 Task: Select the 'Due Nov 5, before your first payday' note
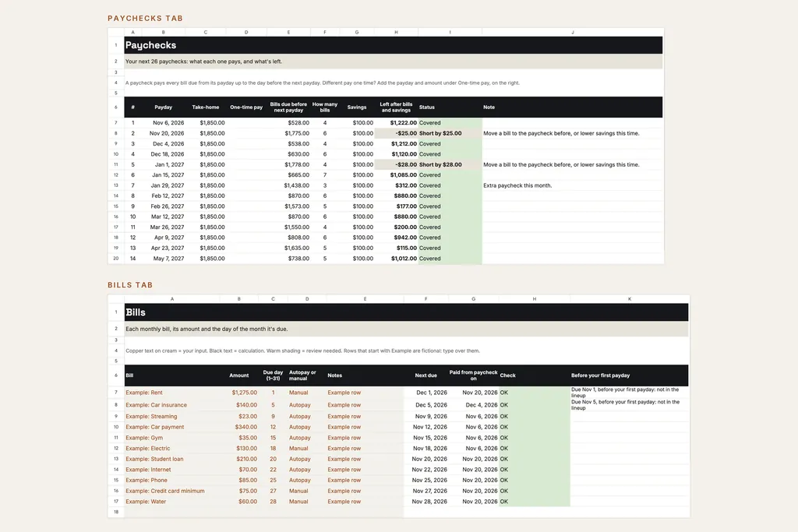(x=629, y=405)
